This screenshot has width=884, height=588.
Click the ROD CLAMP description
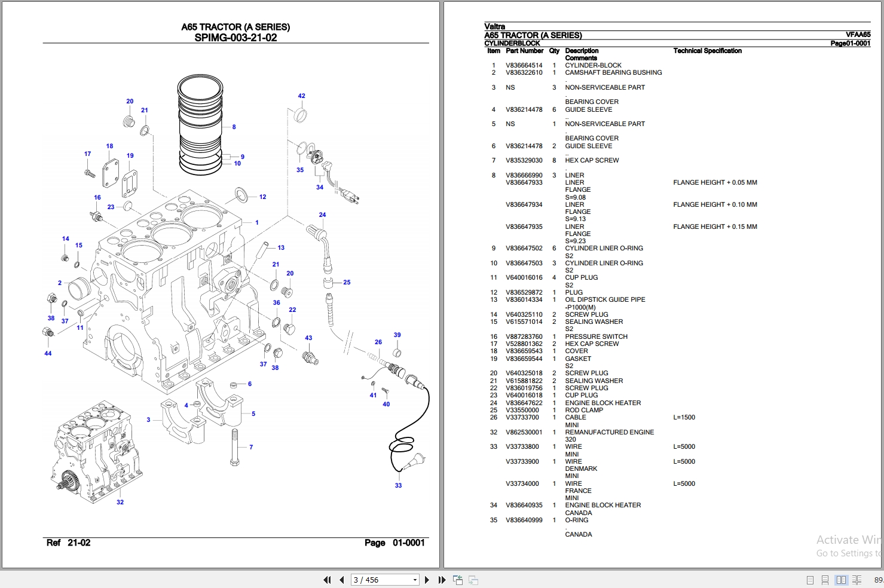coord(584,411)
